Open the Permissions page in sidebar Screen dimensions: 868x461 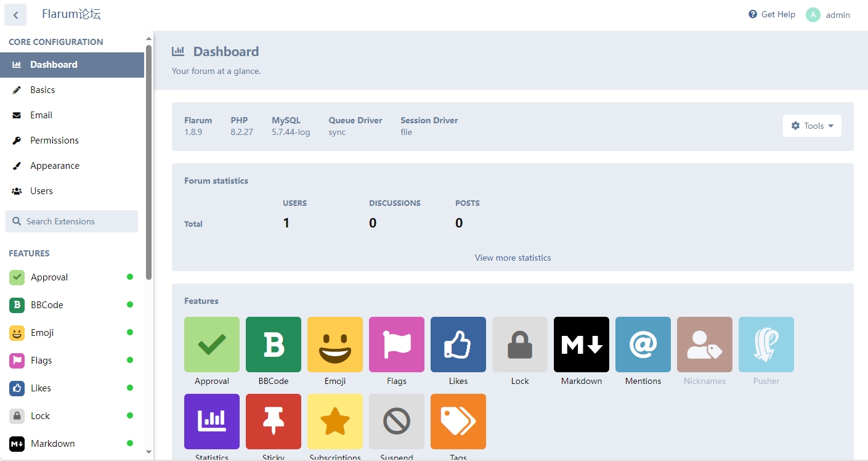(54, 141)
